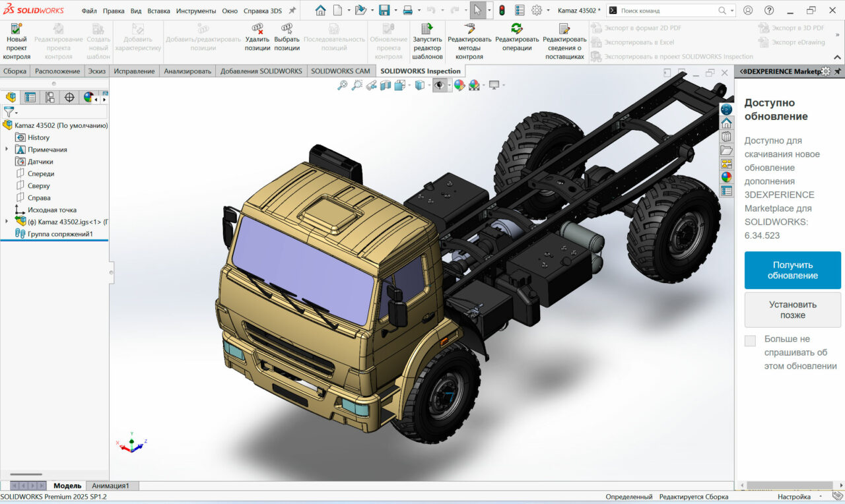Pin the 3DEXPERIENCE Marketplace panel
The image size is (845, 504).
pyautogui.click(x=838, y=71)
